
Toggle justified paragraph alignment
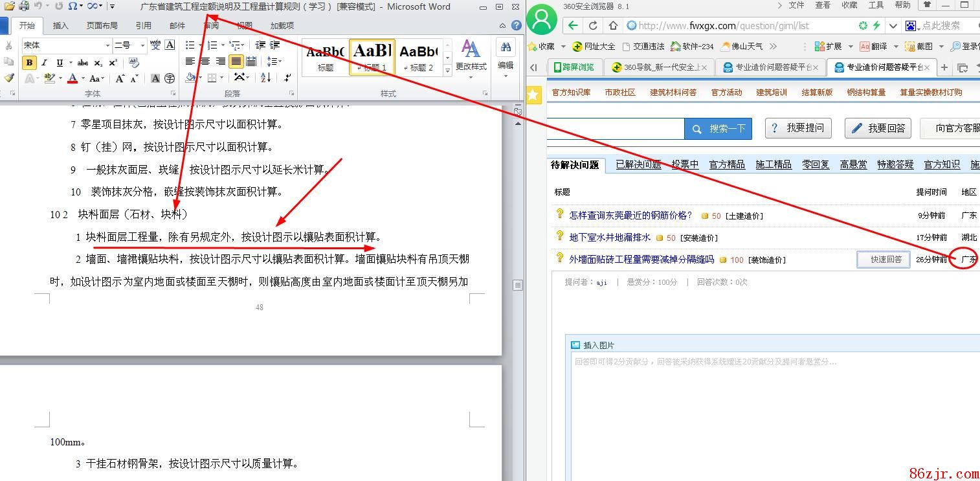(236, 62)
